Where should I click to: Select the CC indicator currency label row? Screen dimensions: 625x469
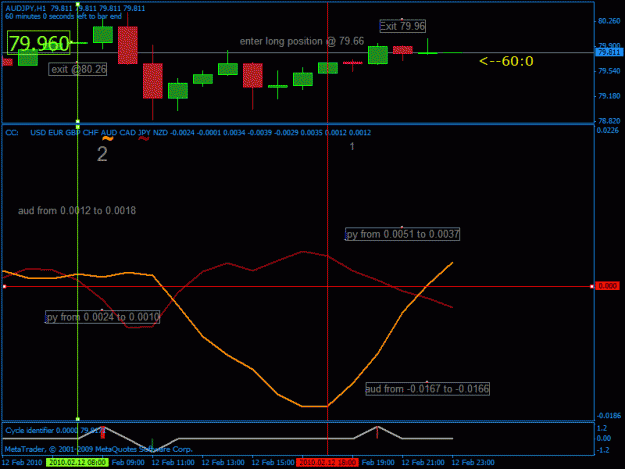click(x=188, y=133)
